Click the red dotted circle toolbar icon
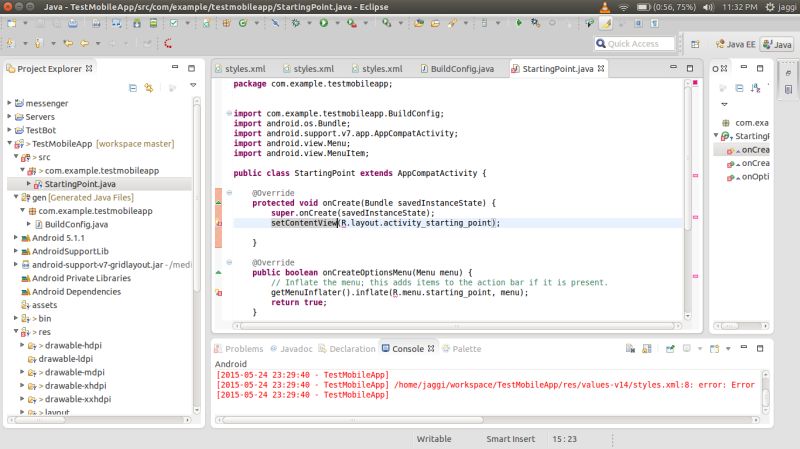 coord(168,43)
